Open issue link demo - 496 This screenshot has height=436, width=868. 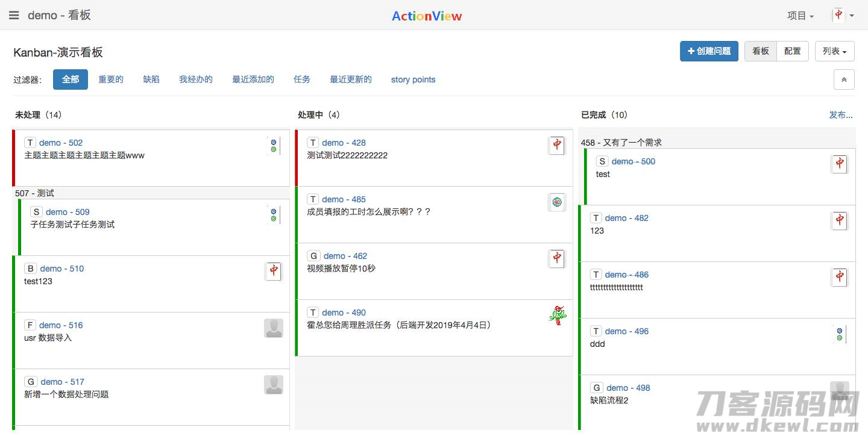click(x=627, y=331)
